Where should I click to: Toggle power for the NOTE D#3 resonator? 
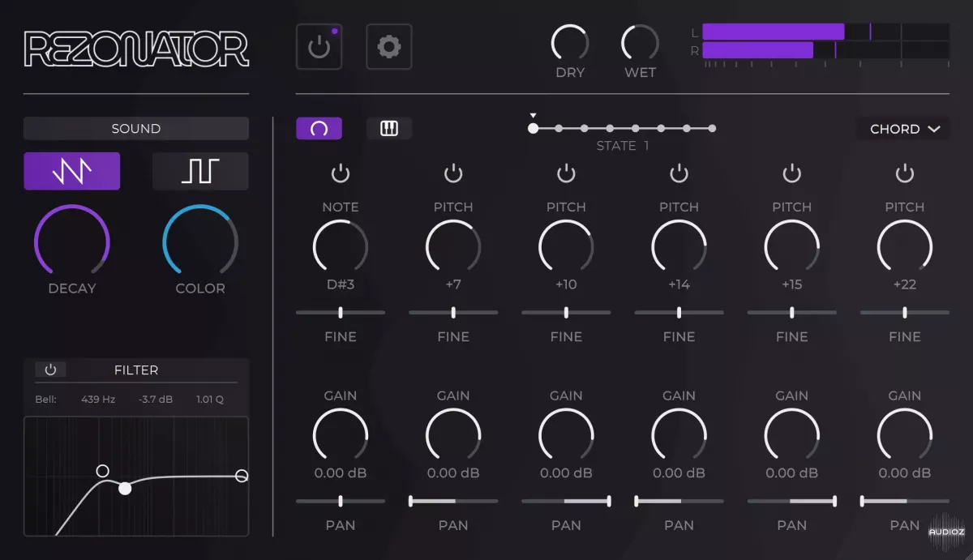pyautogui.click(x=341, y=173)
